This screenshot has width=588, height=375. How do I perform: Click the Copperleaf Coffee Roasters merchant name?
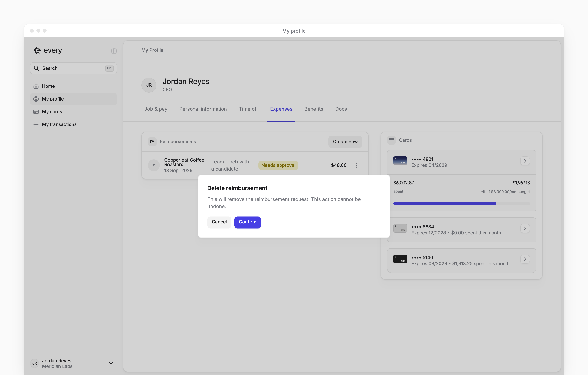pyautogui.click(x=184, y=162)
